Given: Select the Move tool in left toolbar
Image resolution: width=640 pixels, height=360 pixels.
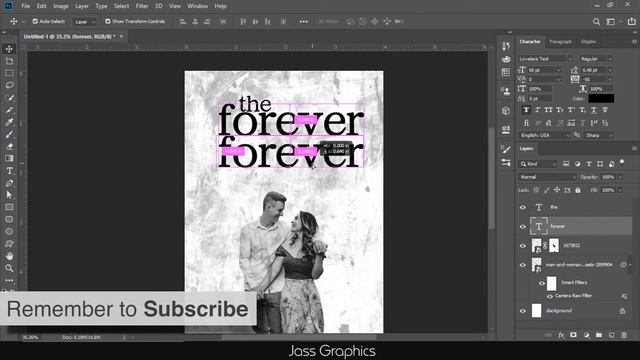Looking at the screenshot, I should (9, 49).
